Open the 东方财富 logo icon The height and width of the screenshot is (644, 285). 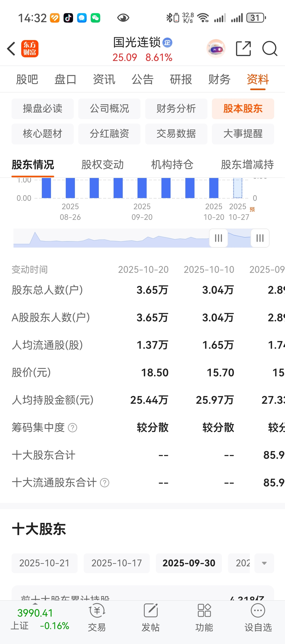point(30,48)
